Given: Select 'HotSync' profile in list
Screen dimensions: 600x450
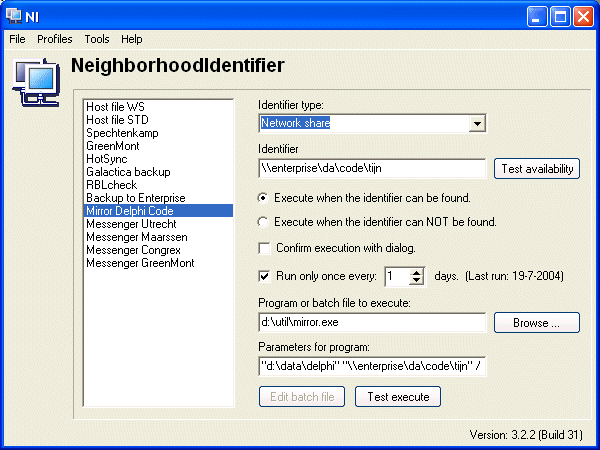Looking at the screenshot, I should 158,159.
